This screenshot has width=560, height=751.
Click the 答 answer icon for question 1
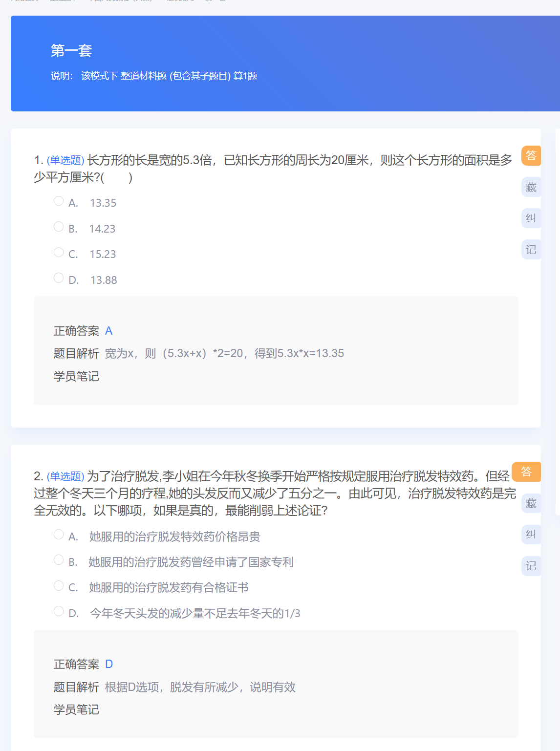click(x=531, y=155)
